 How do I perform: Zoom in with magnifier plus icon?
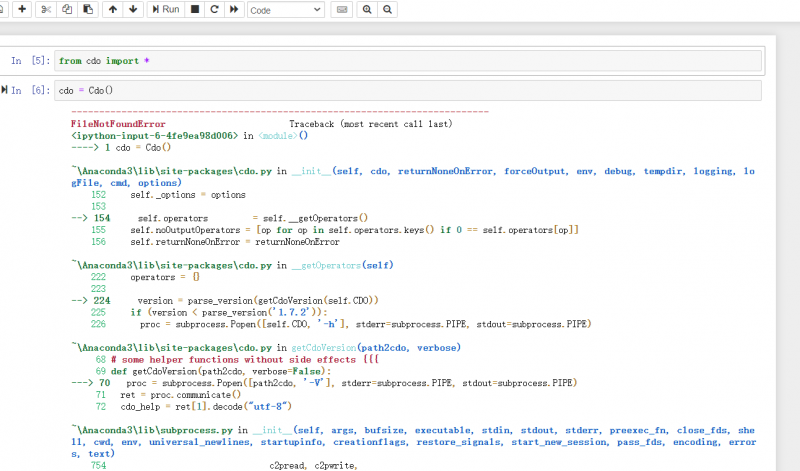click(367, 9)
